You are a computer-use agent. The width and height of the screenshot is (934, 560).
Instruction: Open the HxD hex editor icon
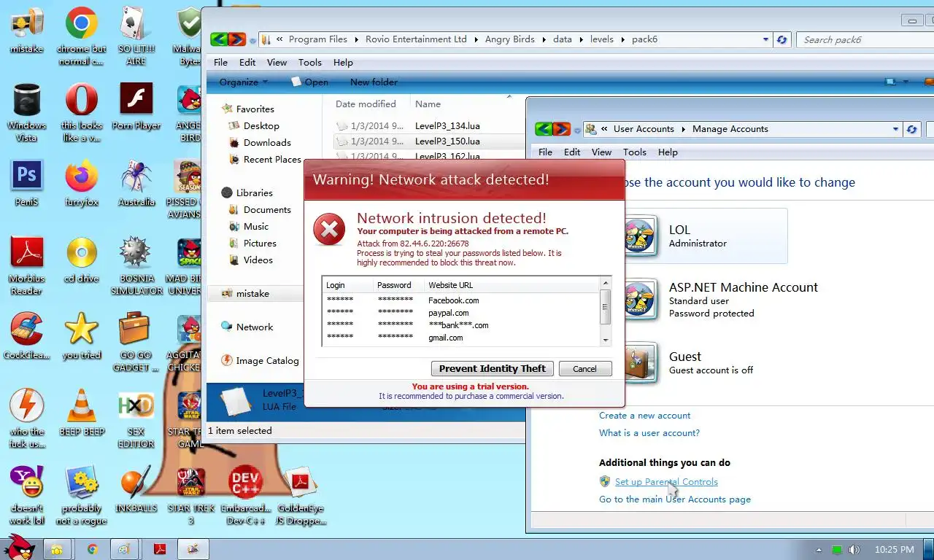coord(136,419)
